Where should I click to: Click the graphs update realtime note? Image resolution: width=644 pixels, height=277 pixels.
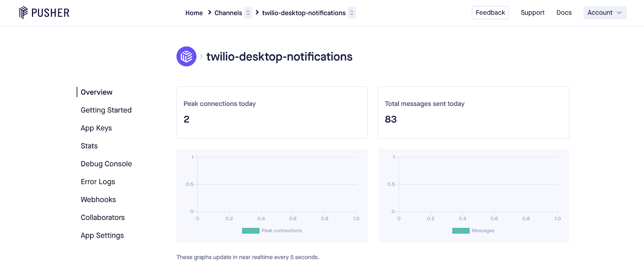[248, 257]
